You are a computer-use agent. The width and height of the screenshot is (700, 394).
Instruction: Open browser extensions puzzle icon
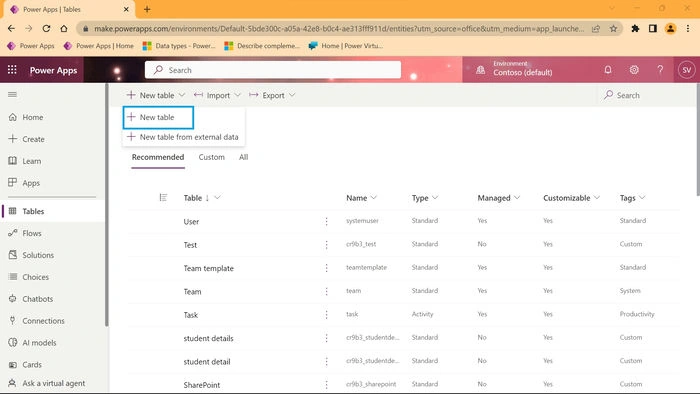tap(635, 29)
